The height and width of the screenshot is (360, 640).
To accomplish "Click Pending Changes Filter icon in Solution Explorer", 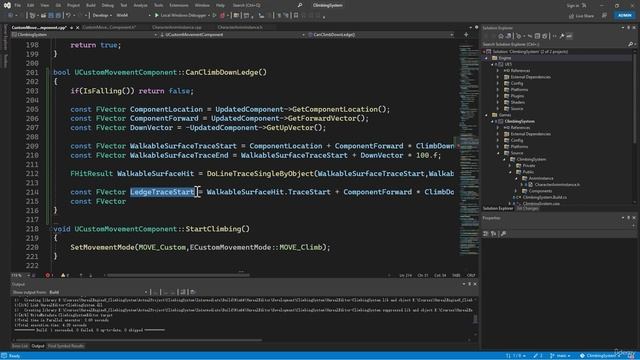I will coord(518,36).
